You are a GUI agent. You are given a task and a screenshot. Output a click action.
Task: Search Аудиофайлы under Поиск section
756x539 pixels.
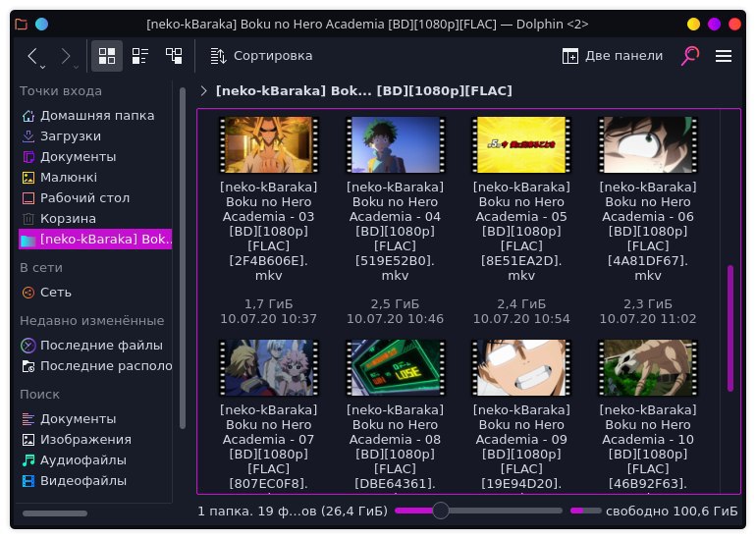point(95,460)
